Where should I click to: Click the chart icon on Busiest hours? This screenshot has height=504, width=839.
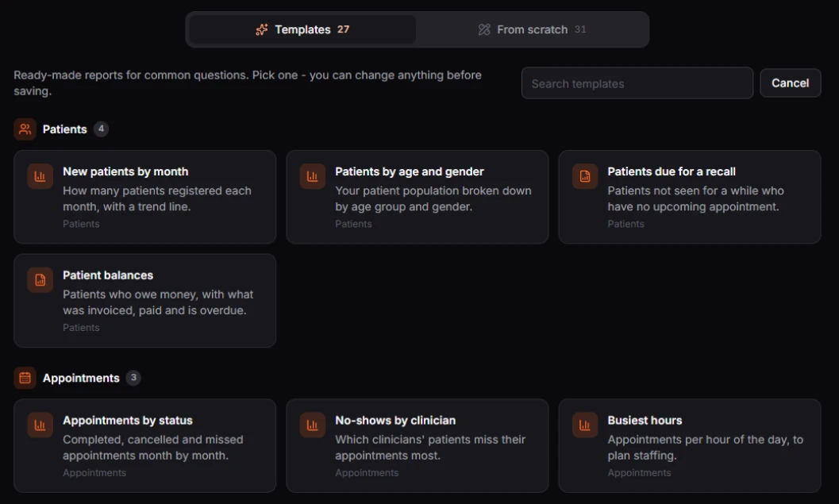pos(585,425)
